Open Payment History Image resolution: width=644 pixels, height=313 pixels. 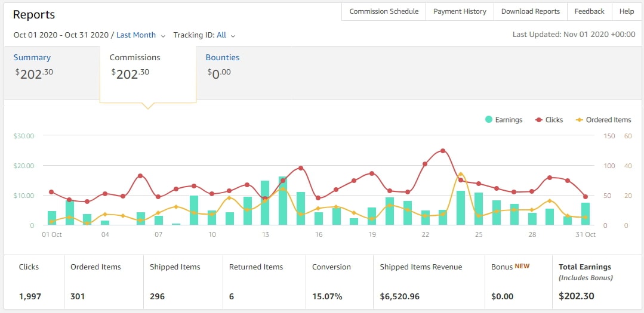[x=460, y=11]
